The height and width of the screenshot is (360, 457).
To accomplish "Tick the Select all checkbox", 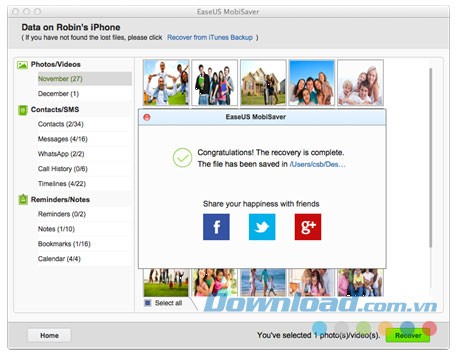I will (147, 303).
